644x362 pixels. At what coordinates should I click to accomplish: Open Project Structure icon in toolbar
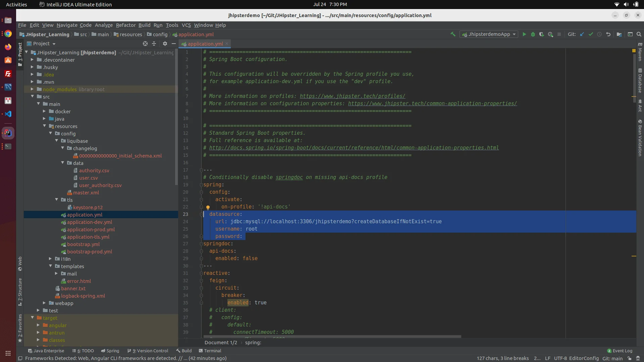(619, 34)
